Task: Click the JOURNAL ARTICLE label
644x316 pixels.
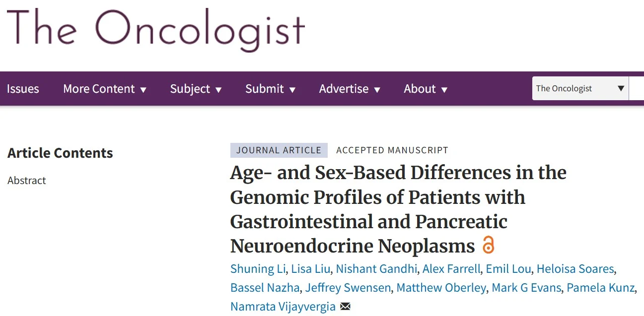Action: [x=279, y=150]
